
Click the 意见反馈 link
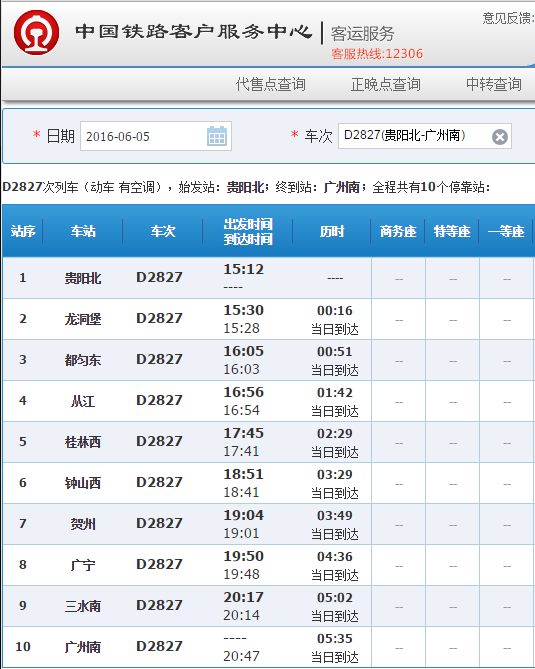(508, 18)
